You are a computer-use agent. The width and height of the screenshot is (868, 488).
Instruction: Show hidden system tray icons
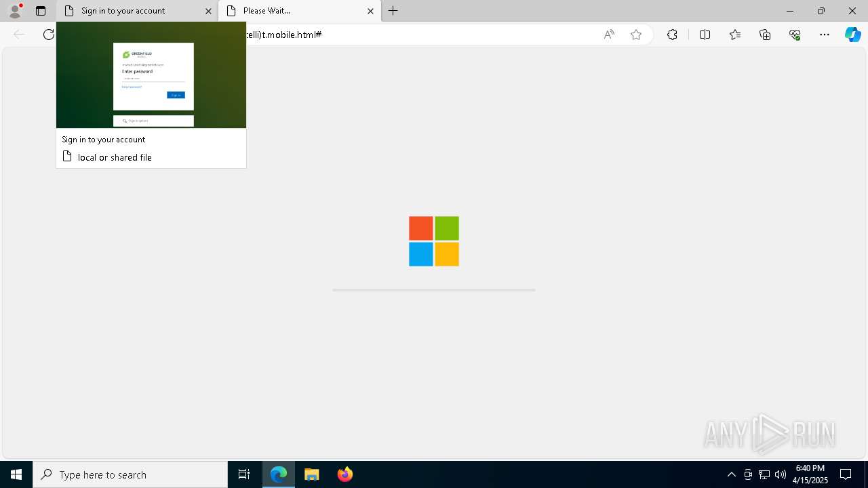click(x=731, y=474)
